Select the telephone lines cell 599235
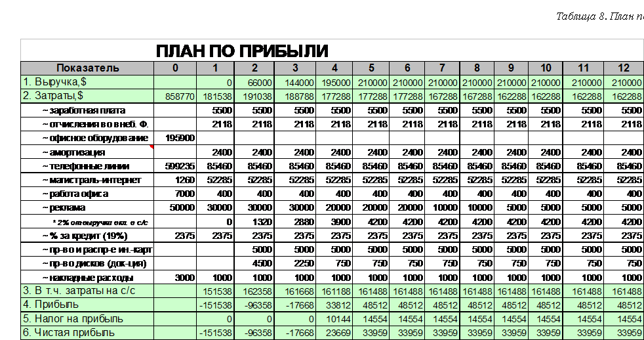Viewport: 644px width, 340px height. 175,166
